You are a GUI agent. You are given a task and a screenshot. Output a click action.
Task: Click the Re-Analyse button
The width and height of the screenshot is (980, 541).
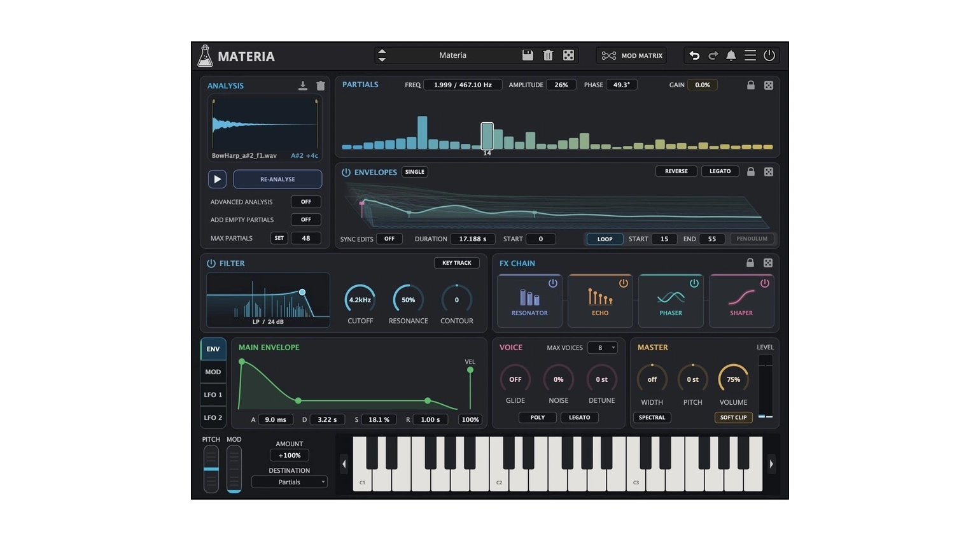click(277, 179)
